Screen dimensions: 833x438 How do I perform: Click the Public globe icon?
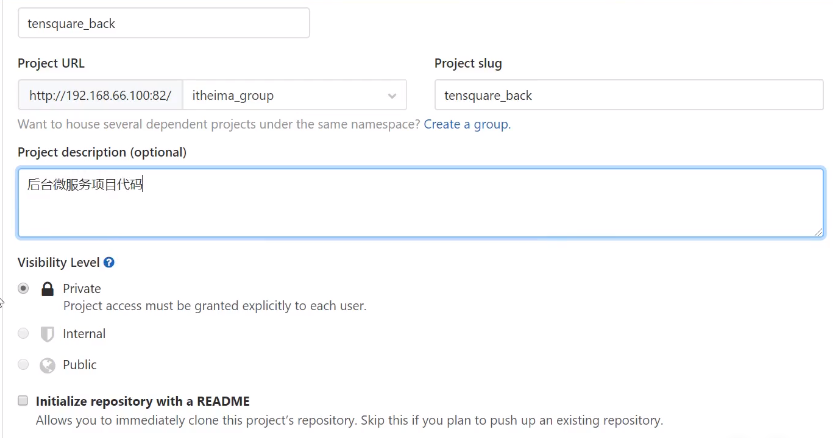click(x=47, y=365)
